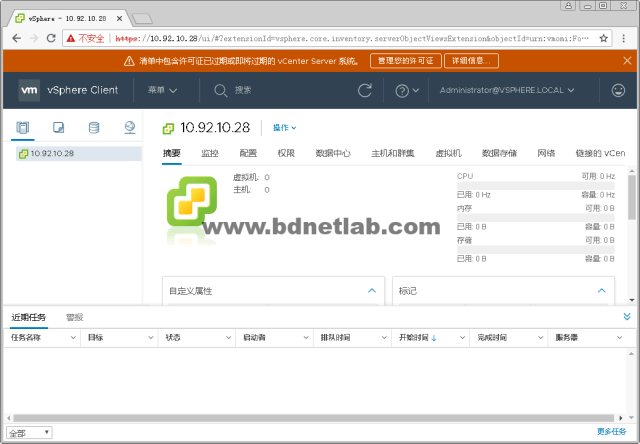
Task: Open the 菜单 dropdown
Action: click(162, 90)
